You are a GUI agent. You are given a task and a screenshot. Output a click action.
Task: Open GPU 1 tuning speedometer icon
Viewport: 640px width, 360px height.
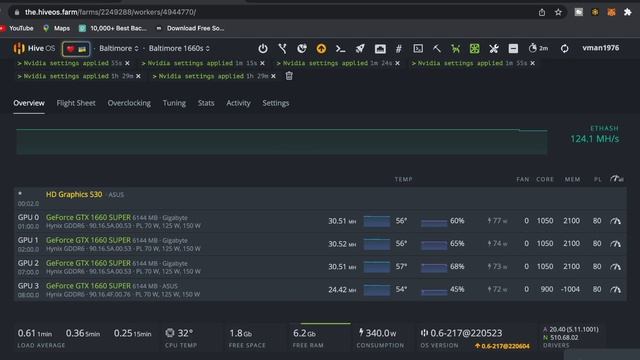616,244
